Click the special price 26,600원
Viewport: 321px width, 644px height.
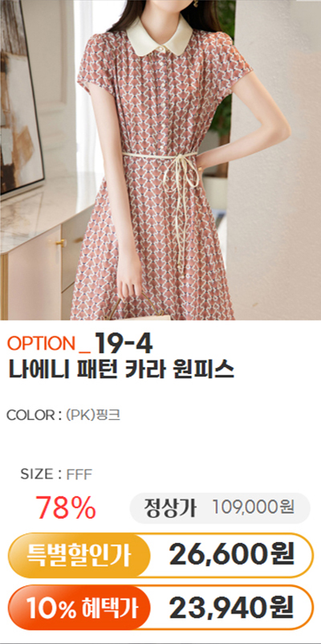pos(232,556)
